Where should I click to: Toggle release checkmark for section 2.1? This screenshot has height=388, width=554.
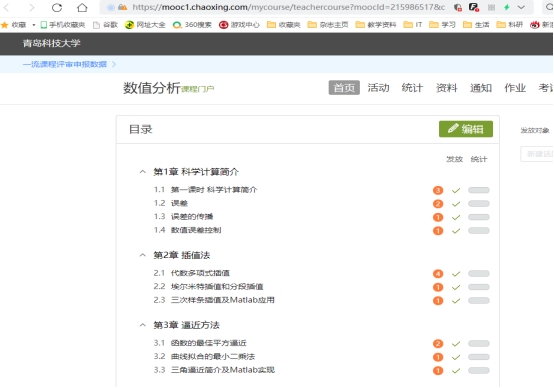[456, 274]
